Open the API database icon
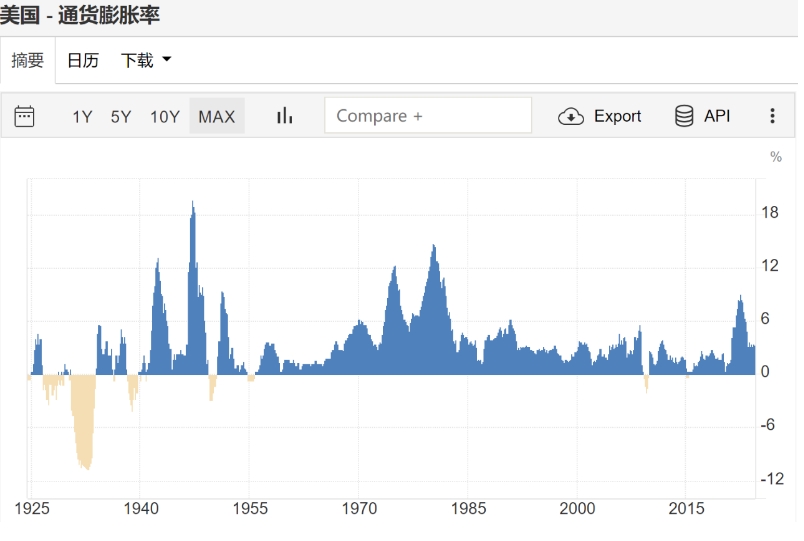 684,116
